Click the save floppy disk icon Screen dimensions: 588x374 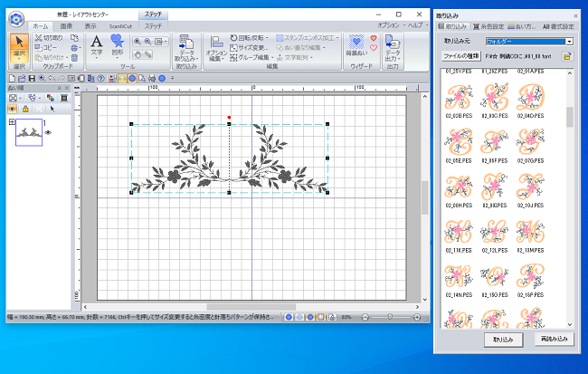pyautogui.click(x=31, y=78)
